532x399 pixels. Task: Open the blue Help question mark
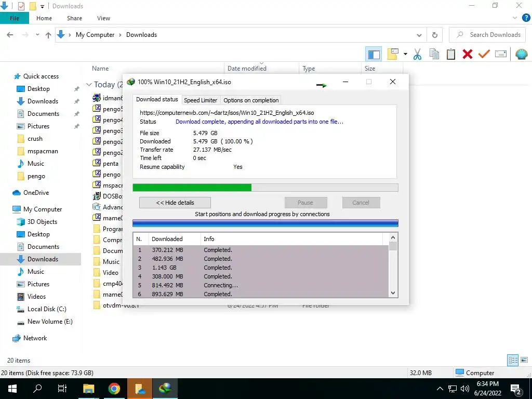[x=526, y=18]
